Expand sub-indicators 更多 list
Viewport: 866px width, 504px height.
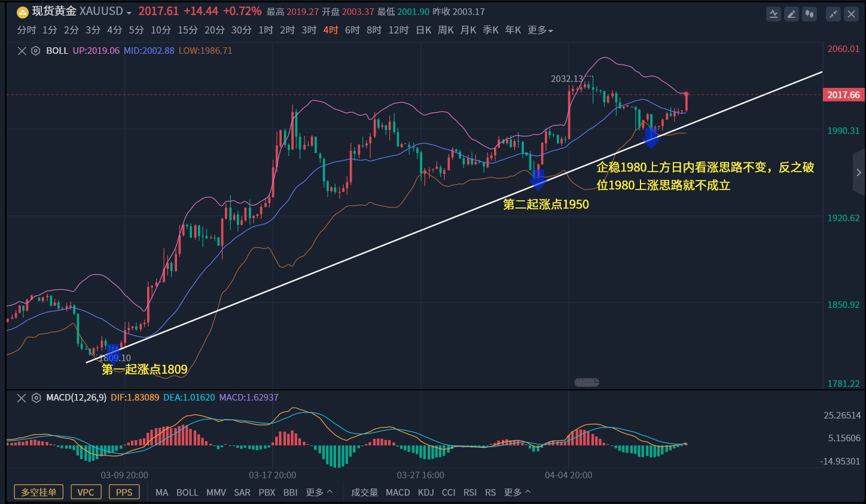[517, 492]
